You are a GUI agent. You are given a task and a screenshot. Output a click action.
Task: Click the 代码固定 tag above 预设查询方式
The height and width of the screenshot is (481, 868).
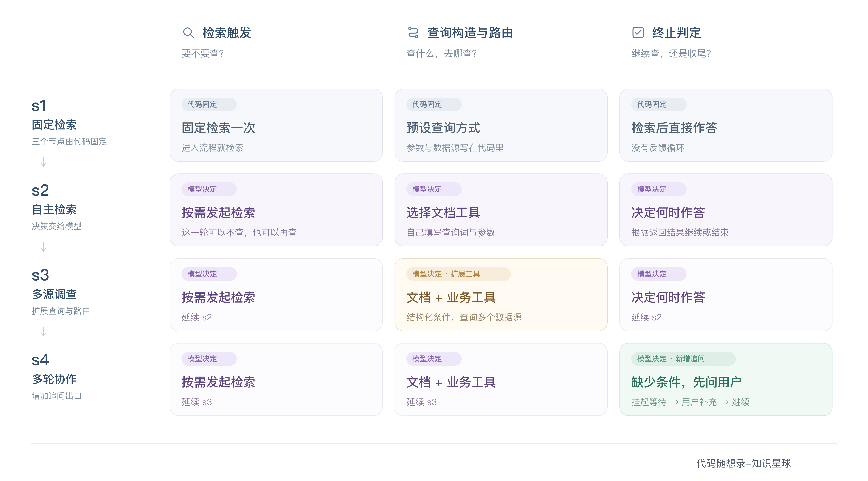click(x=434, y=104)
